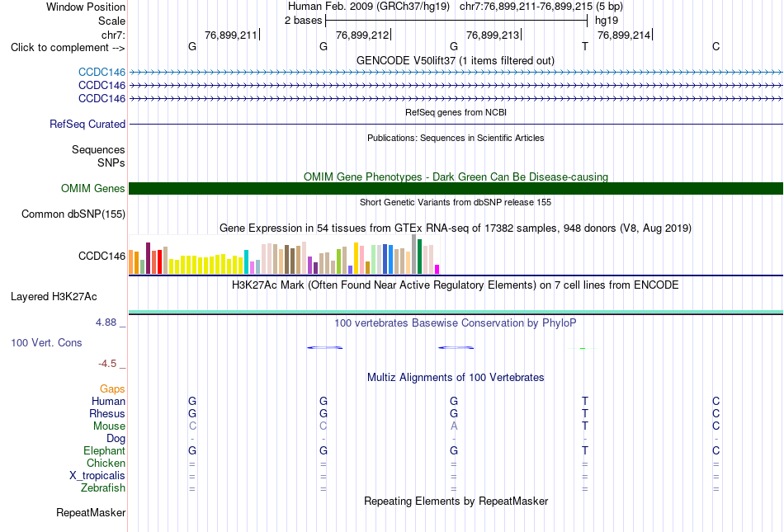Click the 76,899,212 ruler position
Image resolution: width=784 pixels, height=532 pixels.
362,35
